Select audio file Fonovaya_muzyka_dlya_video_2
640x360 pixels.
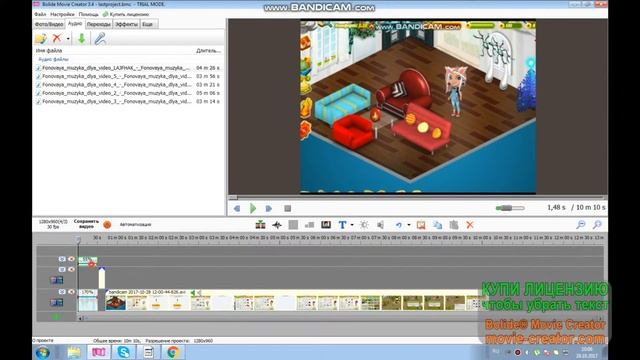point(128,93)
